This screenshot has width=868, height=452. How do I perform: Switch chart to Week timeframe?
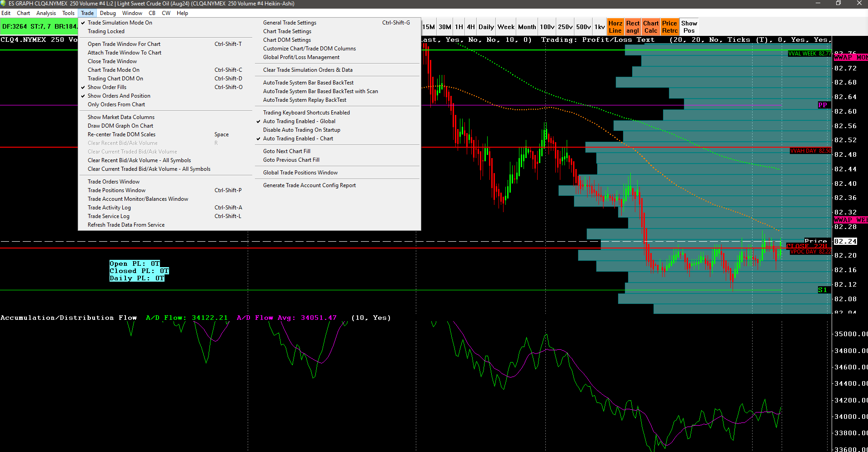coord(506,27)
